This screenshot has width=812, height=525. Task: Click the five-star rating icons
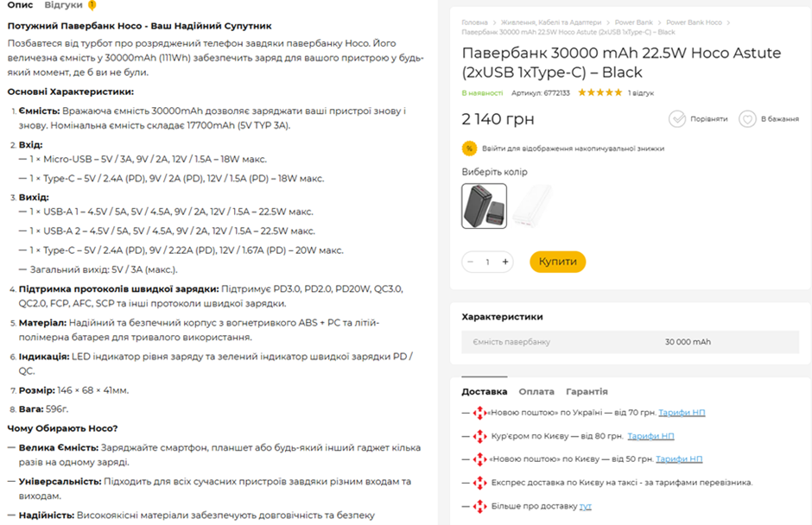[x=599, y=92]
